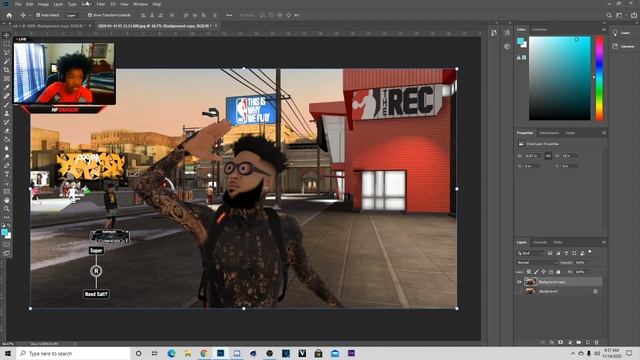Select the Brush tool
This screenshot has height=360, width=640.
(7, 105)
